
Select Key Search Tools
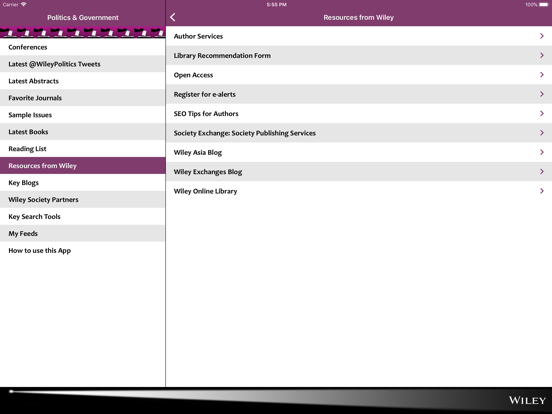pyautogui.click(x=82, y=216)
